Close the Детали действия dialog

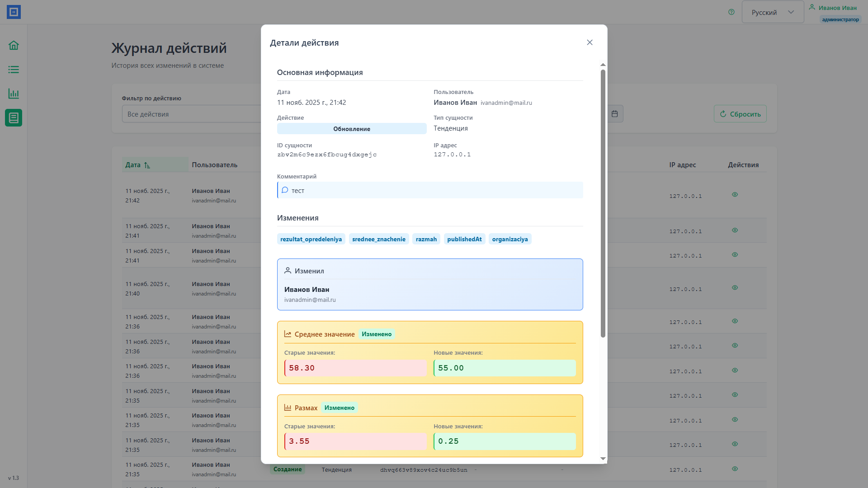tap(590, 42)
